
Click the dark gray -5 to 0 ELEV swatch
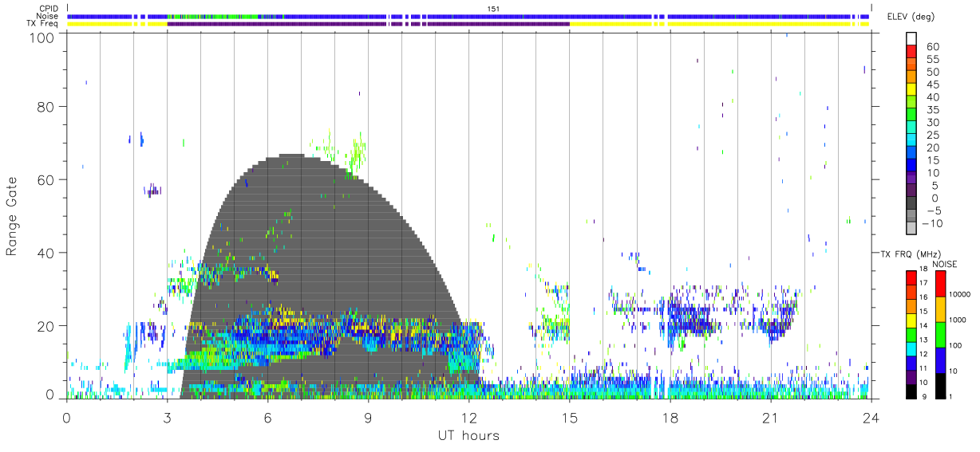pos(911,204)
